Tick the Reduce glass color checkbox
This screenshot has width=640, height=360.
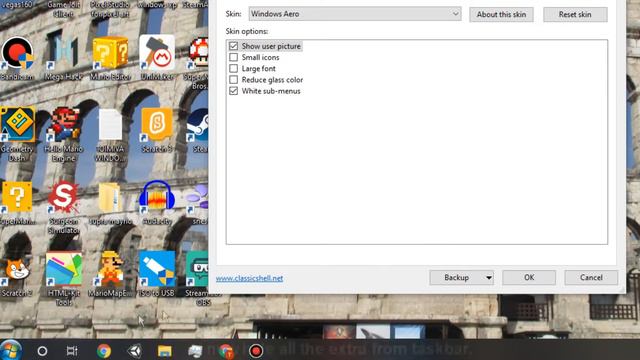point(233,80)
